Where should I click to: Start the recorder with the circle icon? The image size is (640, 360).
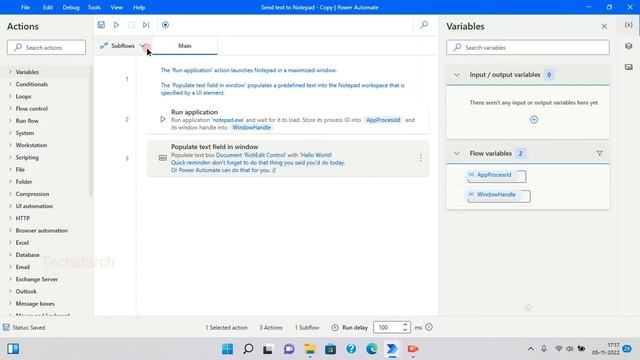click(165, 25)
